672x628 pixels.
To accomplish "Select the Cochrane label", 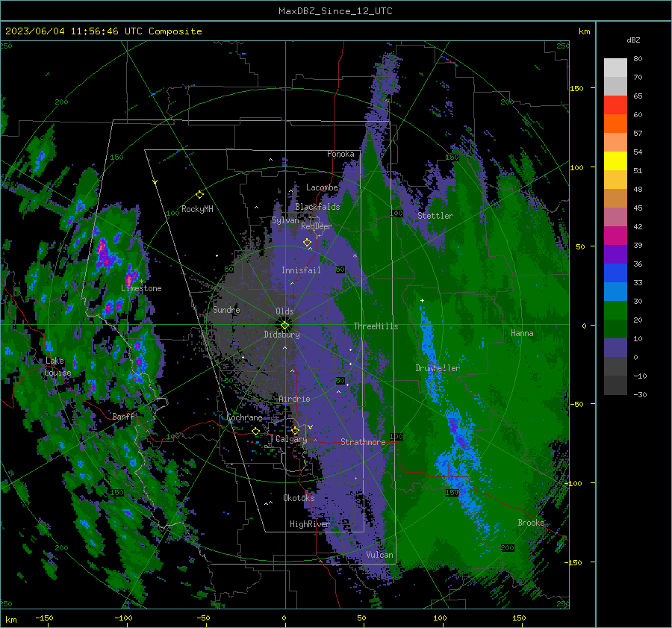I will pos(244,417).
